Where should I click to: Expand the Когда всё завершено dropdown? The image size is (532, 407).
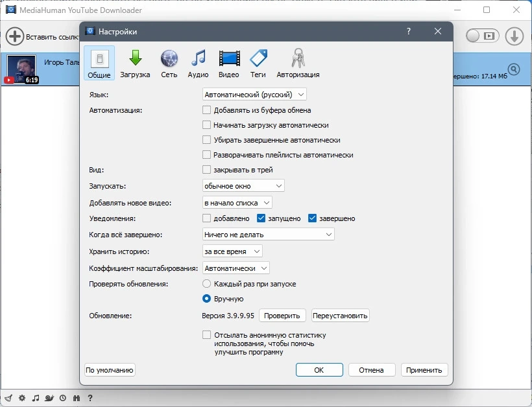(269, 234)
